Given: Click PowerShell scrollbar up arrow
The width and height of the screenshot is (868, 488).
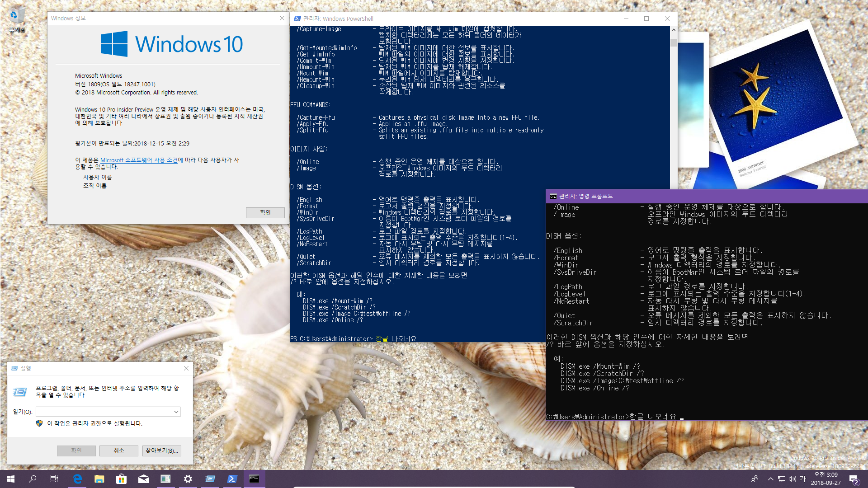Looking at the screenshot, I should click(x=674, y=30).
